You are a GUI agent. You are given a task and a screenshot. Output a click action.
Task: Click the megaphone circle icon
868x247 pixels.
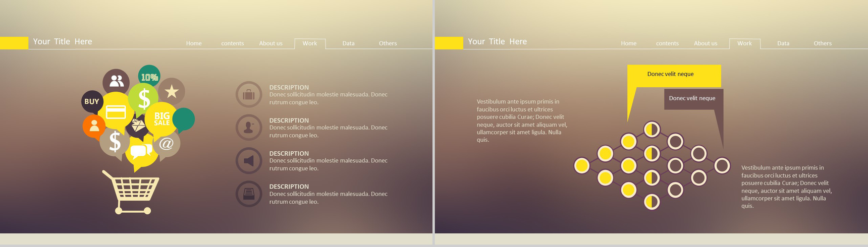point(249,161)
